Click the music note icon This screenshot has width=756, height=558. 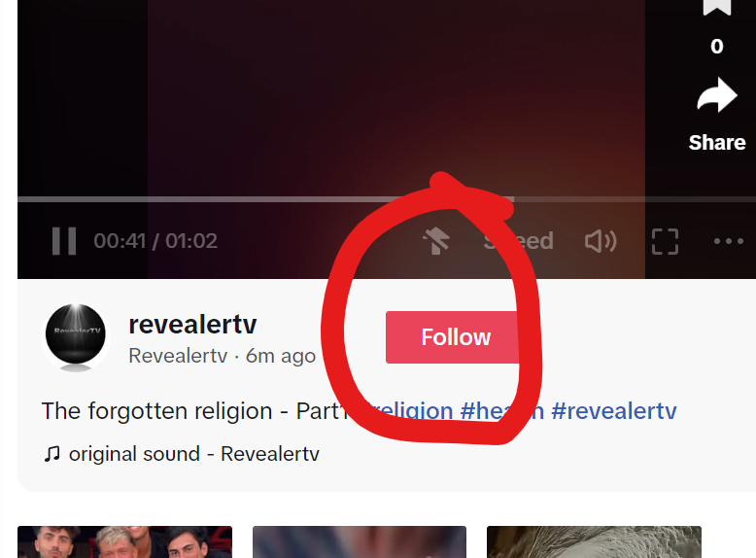click(52, 454)
